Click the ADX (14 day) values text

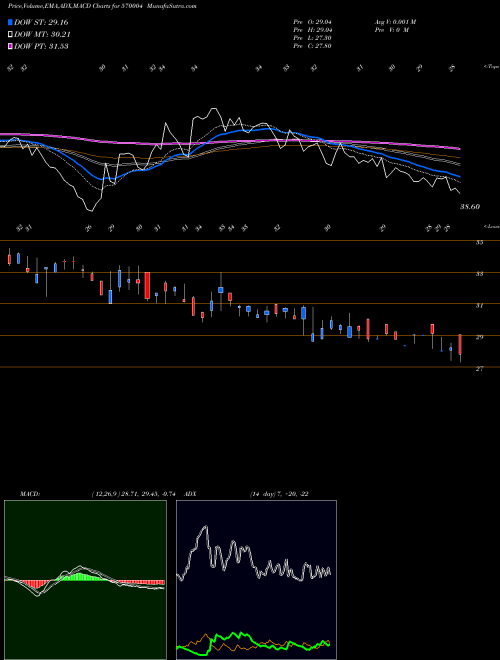click(x=279, y=494)
